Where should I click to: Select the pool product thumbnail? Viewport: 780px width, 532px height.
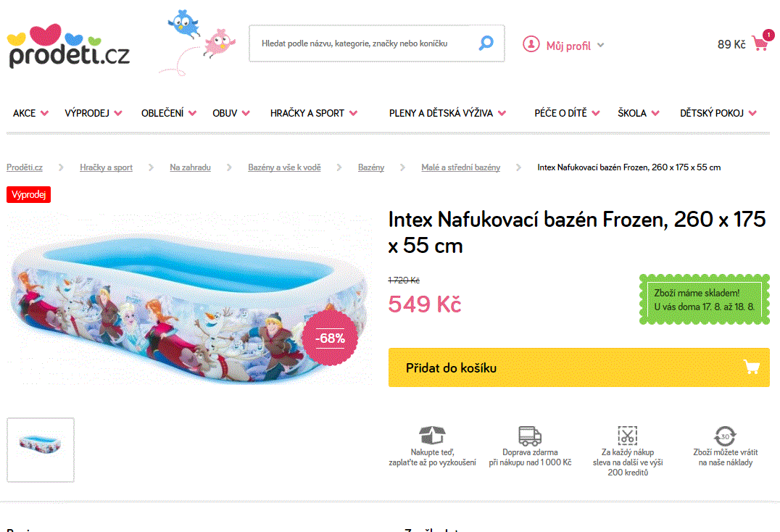tap(40, 449)
